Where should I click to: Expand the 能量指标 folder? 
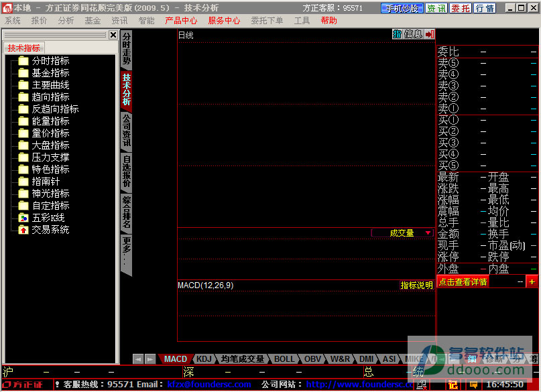[44, 121]
